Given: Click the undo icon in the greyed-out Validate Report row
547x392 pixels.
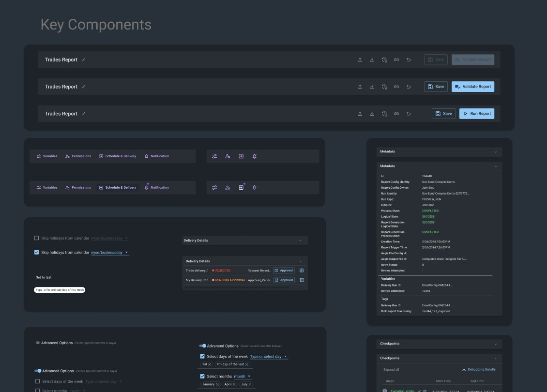Looking at the screenshot, I should [409, 60].
